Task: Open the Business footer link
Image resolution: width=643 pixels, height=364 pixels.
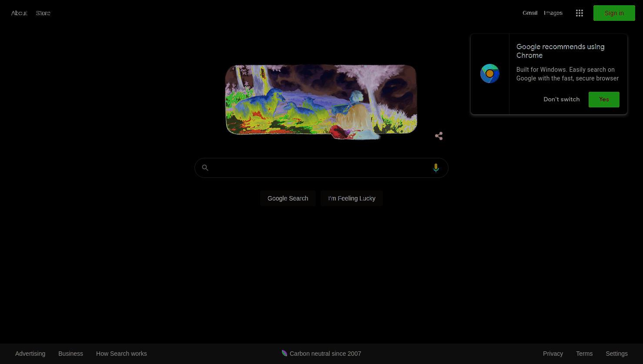Action: point(70,354)
